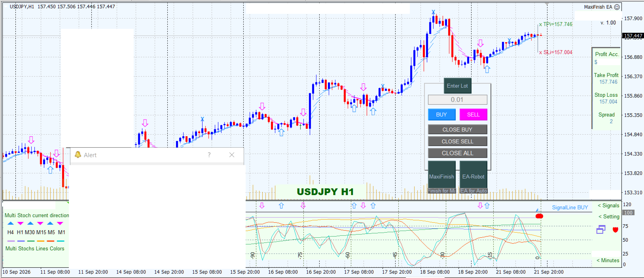The image size is (644, 278).
Task: Expand the Signals option in indicator panel
Action: coord(608,205)
